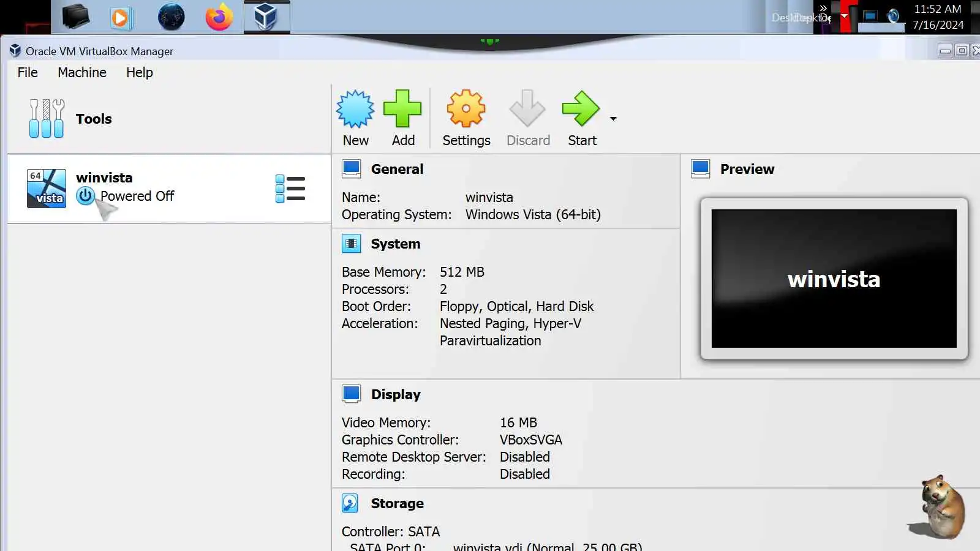Viewport: 980px width, 551px height.
Task: Click the General section monitor icon
Action: 352,169
